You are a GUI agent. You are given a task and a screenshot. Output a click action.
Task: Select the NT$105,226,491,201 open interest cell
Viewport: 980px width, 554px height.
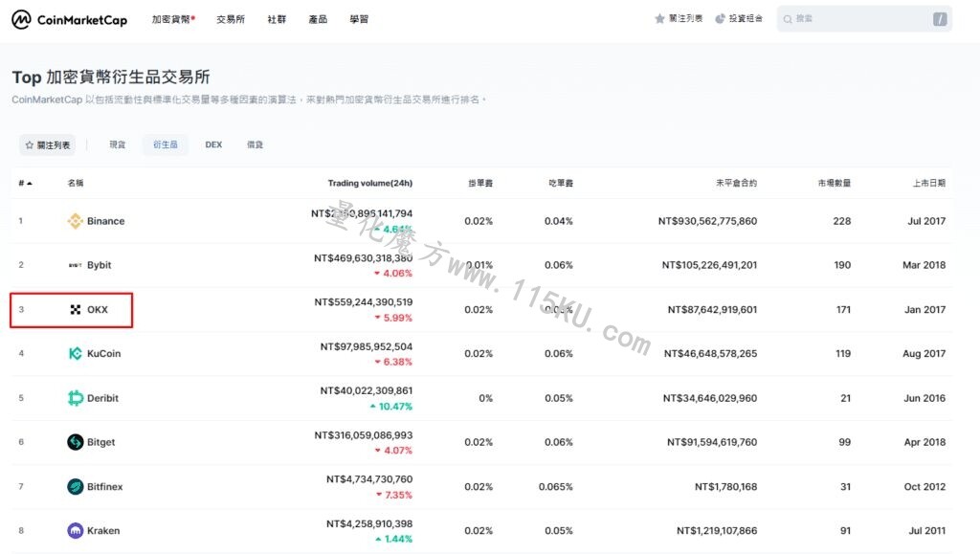click(709, 265)
